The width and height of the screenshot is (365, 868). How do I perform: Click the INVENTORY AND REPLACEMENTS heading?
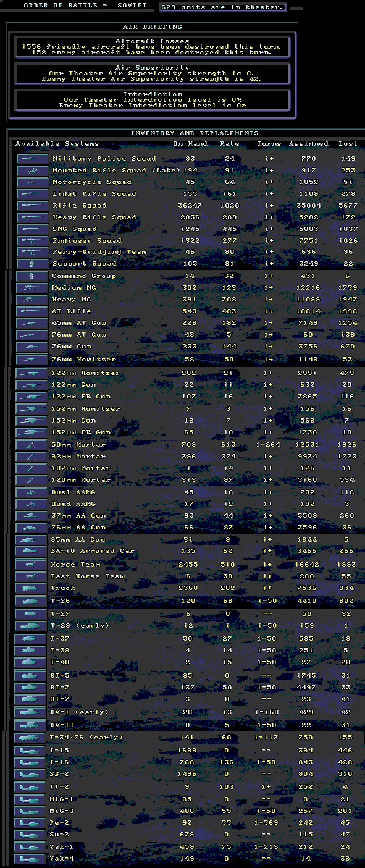click(x=195, y=133)
